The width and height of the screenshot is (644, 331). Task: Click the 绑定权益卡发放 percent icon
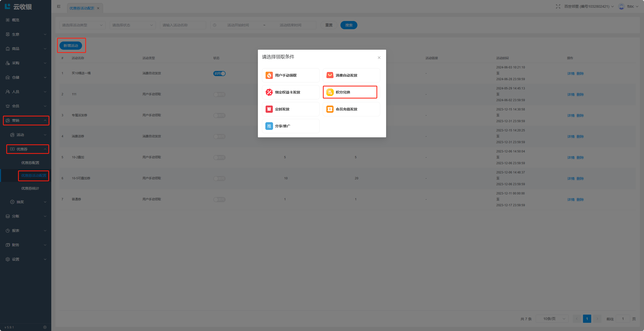[269, 92]
